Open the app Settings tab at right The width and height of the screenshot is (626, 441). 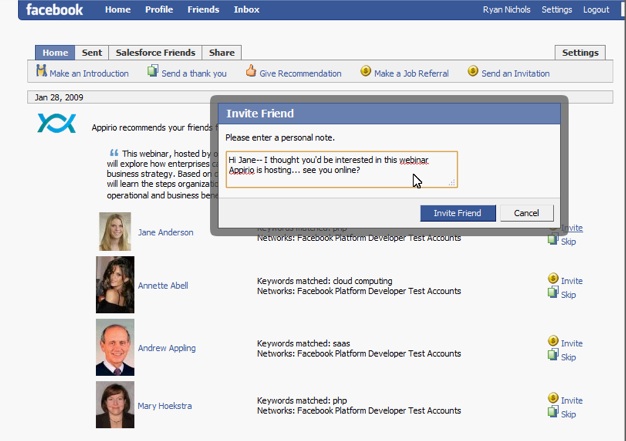pyautogui.click(x=580, y=53)
